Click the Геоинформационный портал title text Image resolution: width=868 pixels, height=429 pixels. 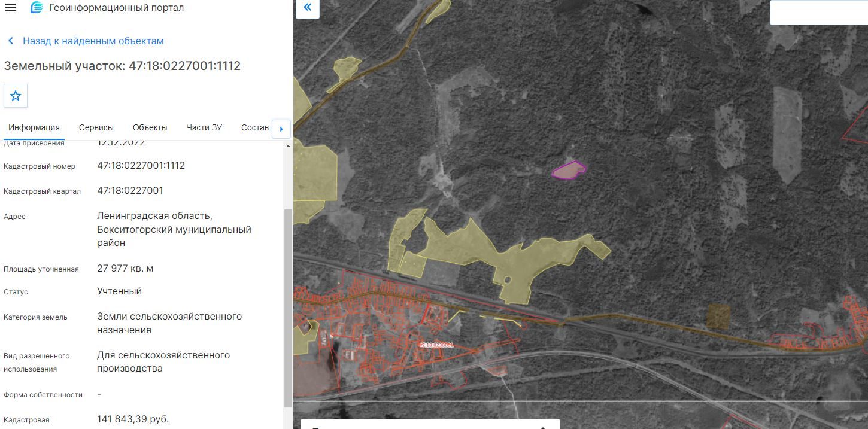pyautogui.click(x=116, y=8)
